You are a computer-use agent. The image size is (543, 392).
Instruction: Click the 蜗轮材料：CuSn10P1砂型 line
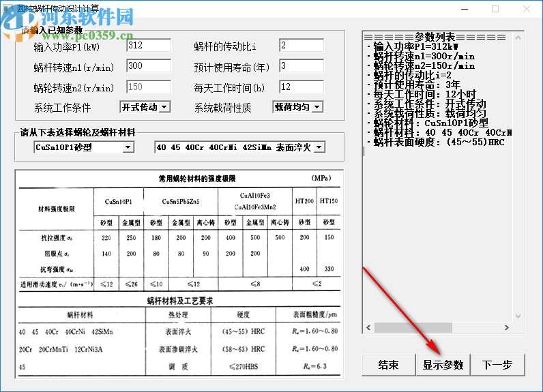(x=427, y=123)
